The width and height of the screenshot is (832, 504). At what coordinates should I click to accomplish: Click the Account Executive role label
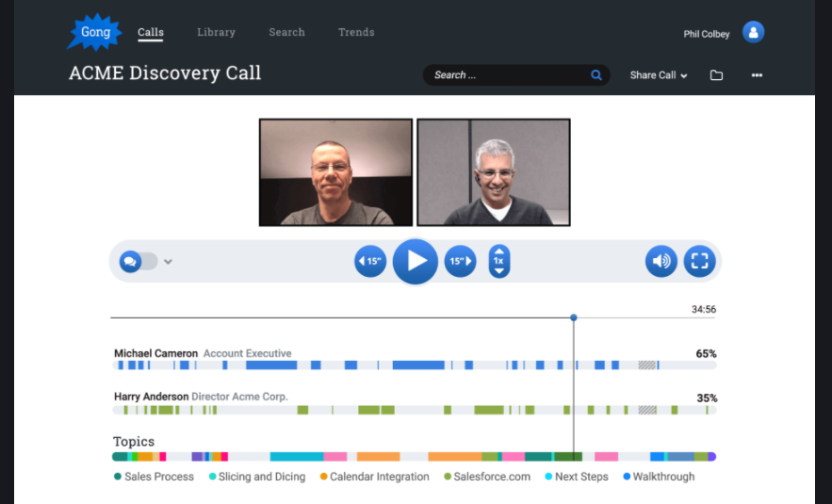[x=247, y=353]
